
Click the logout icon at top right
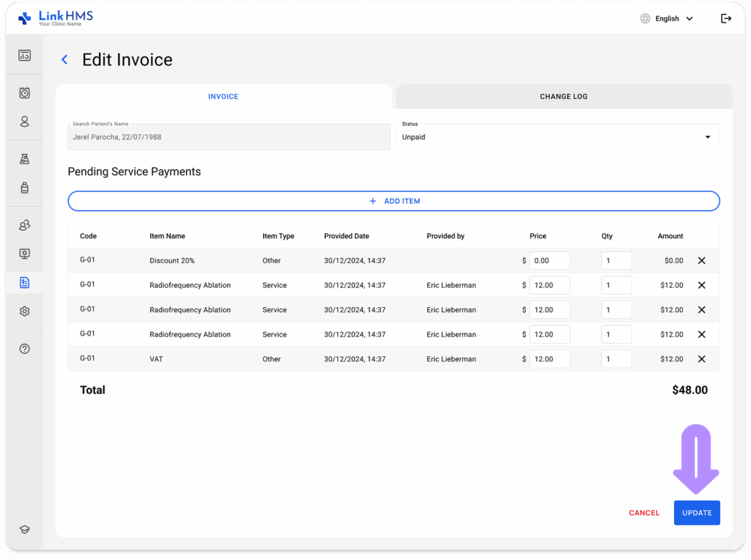tap(726, 18)
